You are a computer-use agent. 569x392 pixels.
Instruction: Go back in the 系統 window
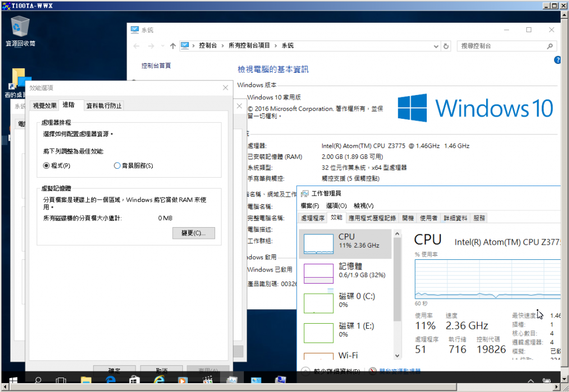tap(137, 46)
